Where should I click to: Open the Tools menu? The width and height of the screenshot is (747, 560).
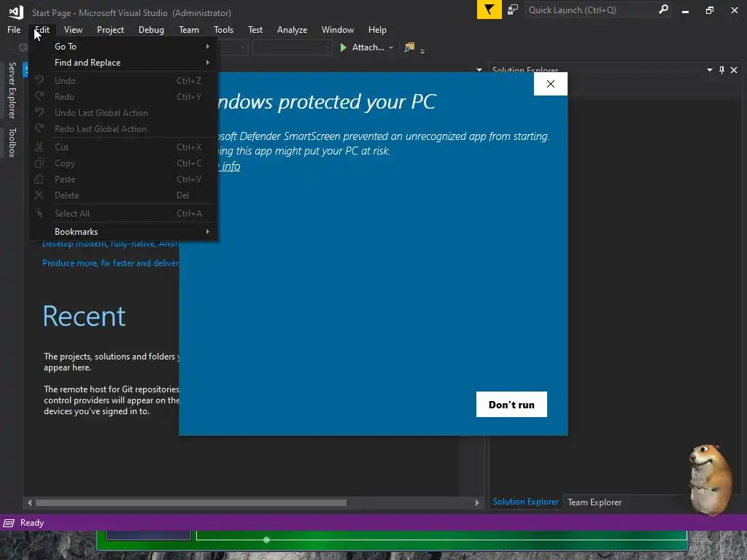[x=223, y=29]
